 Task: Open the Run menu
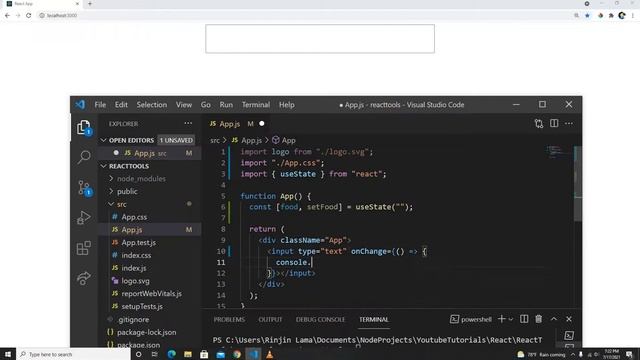[226, 105]
